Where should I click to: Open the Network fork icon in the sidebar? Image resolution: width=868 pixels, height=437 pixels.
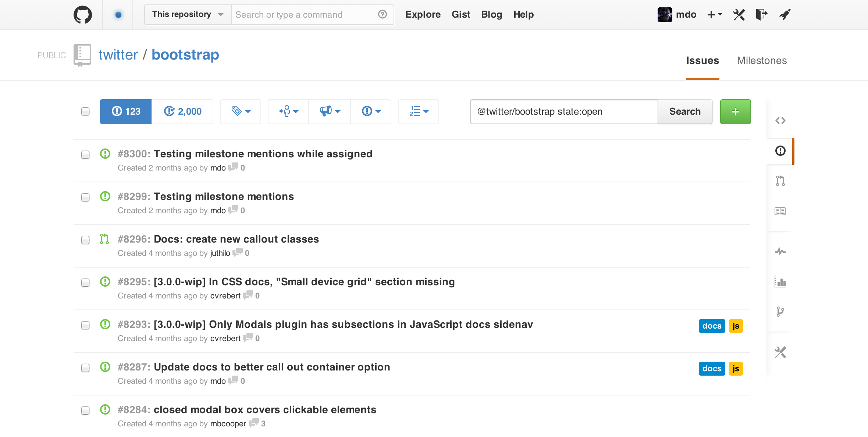tap(780, 312)
